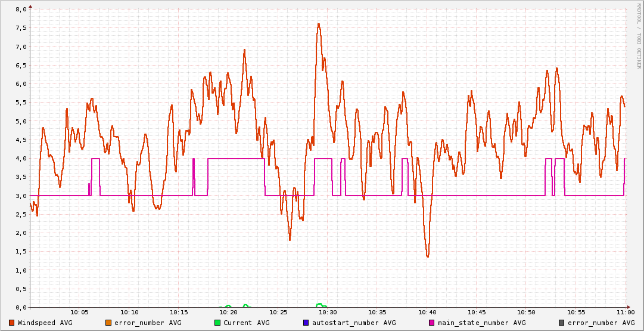Image resolution: width=644 pixels, height=331 pixels.
Task: Select the main_state_number AVG legend label
Action: click(x=482, y=323)
